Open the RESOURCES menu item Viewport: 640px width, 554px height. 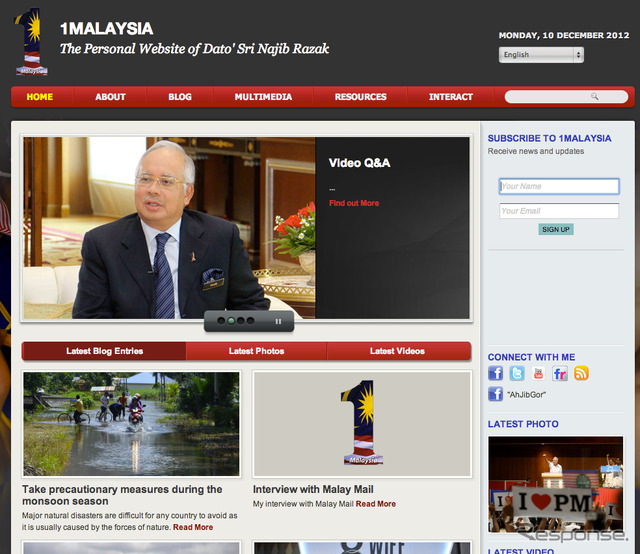[x=360, y=97]
